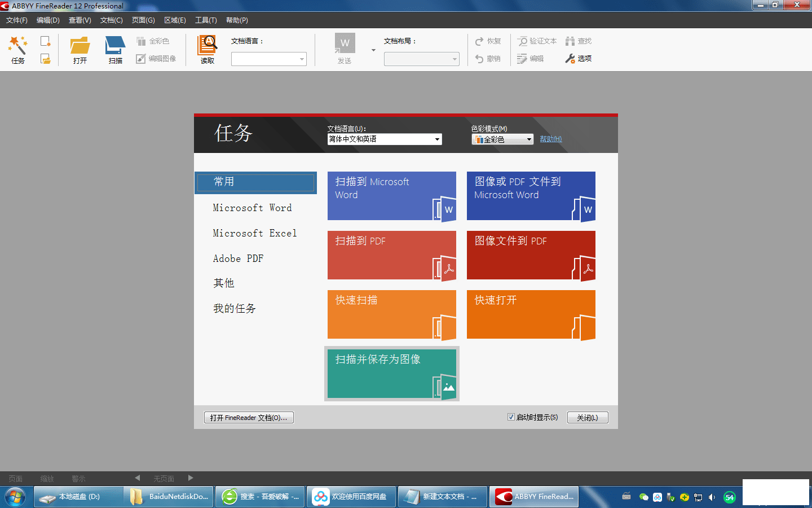Click the new blank document icon
812x508 pixels.
click(x=46, y=41)
